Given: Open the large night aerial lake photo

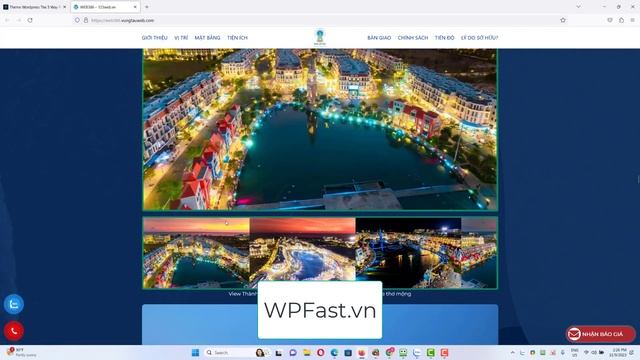Looking at the screenshot, I should pyautogui.click(x=320, y=129).
